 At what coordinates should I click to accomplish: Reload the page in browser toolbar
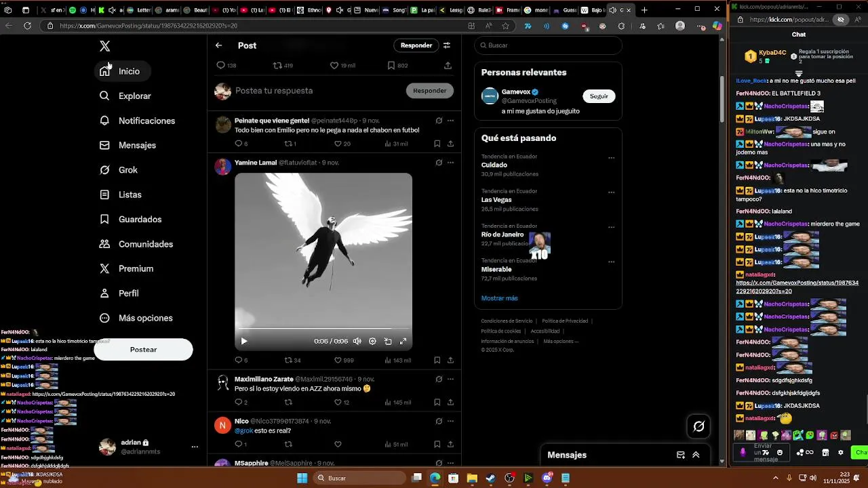(x=27, y=26)
